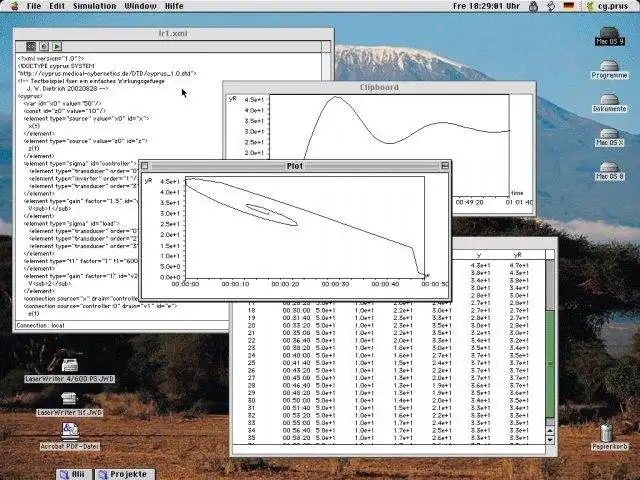Image resolution: width=640 pixels, height=480 pixels.
Task: Click the Plot window close box
Action: coord(144,166)
